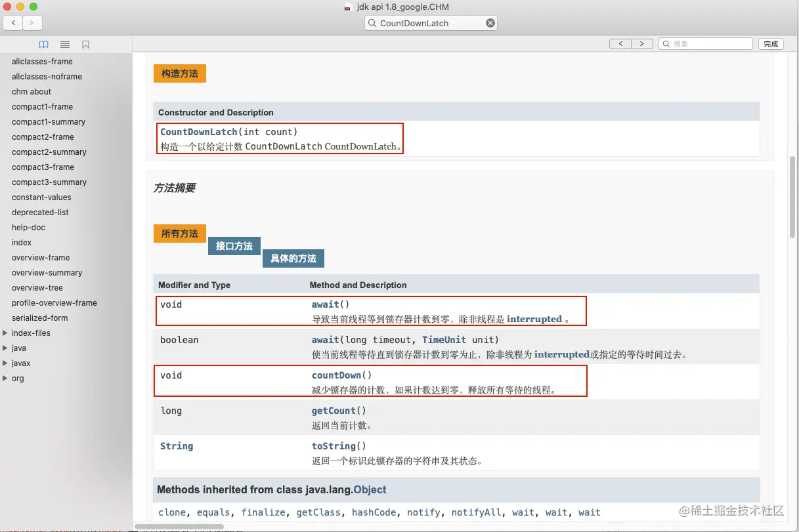Open the await(long timeout) method link
799x532 pixels.
coord(326,340)
